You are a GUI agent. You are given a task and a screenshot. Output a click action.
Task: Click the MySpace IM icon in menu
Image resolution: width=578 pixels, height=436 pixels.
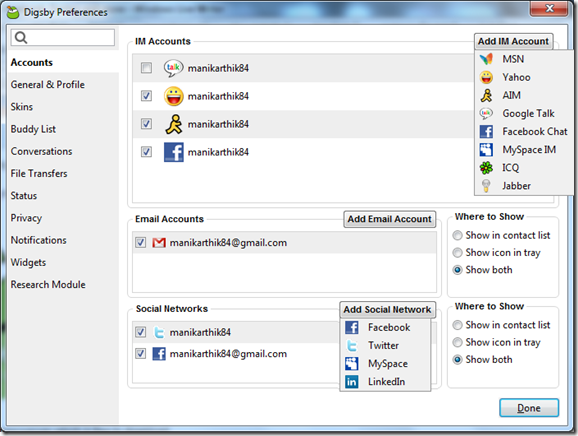pos(486,149)
